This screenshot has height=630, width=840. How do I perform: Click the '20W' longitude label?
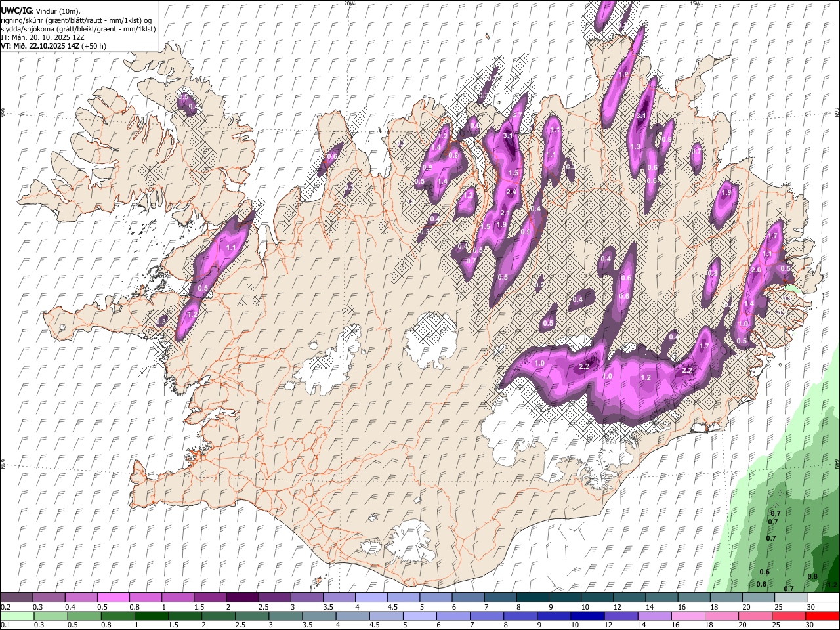point(349,3)
